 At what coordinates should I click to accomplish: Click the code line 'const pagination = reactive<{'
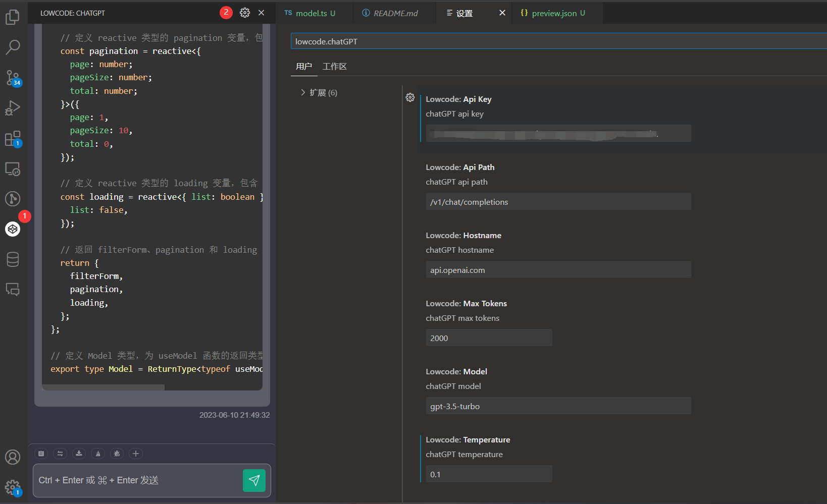(130, 51)
